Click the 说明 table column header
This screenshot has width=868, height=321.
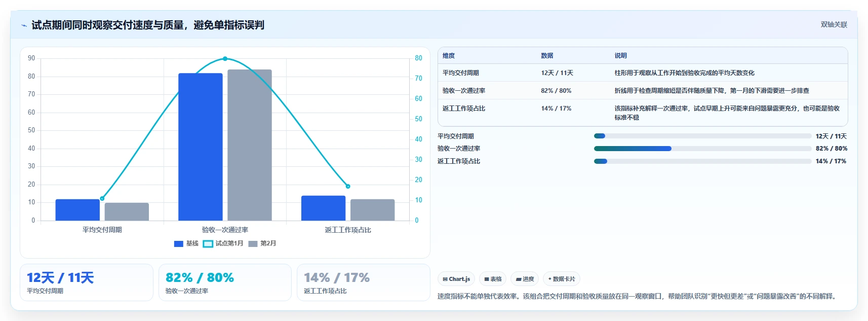[621, 56]
